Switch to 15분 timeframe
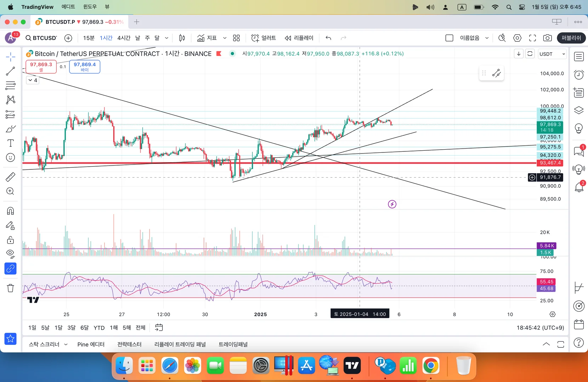This screenshot has height=382, width=588. (89, 38)
